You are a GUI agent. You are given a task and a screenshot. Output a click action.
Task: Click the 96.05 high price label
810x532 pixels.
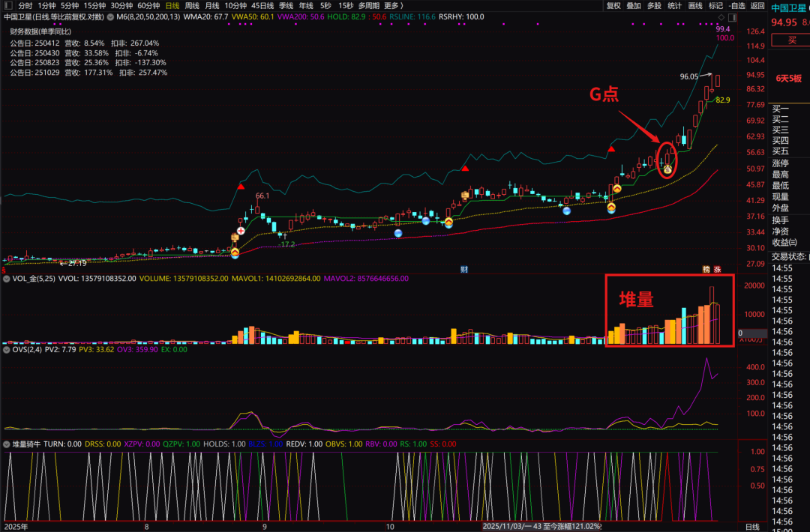click(x=688, y=77)
